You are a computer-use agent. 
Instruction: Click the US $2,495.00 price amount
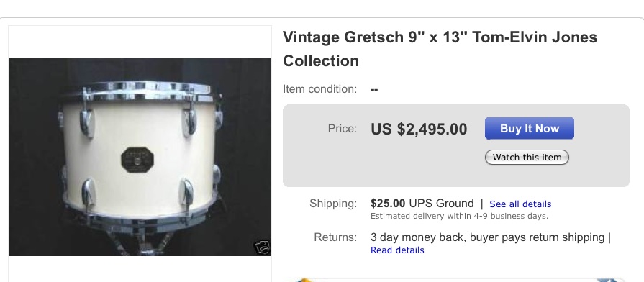(x=419, y=129)
